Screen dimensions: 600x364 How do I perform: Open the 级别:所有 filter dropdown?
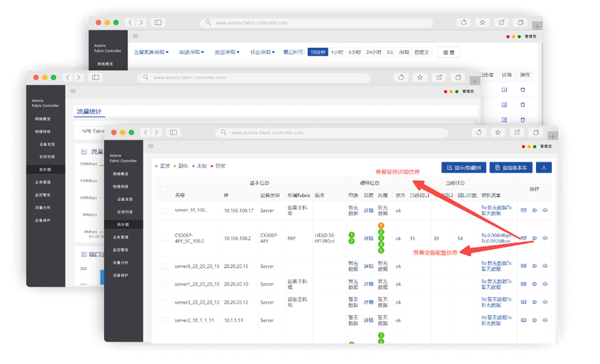(192, 52)
